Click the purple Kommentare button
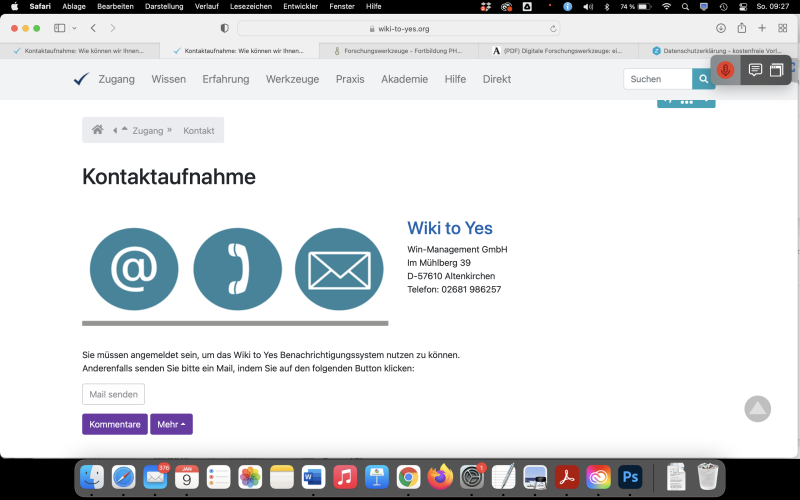800x500 pixels. (x=115, y=424)
